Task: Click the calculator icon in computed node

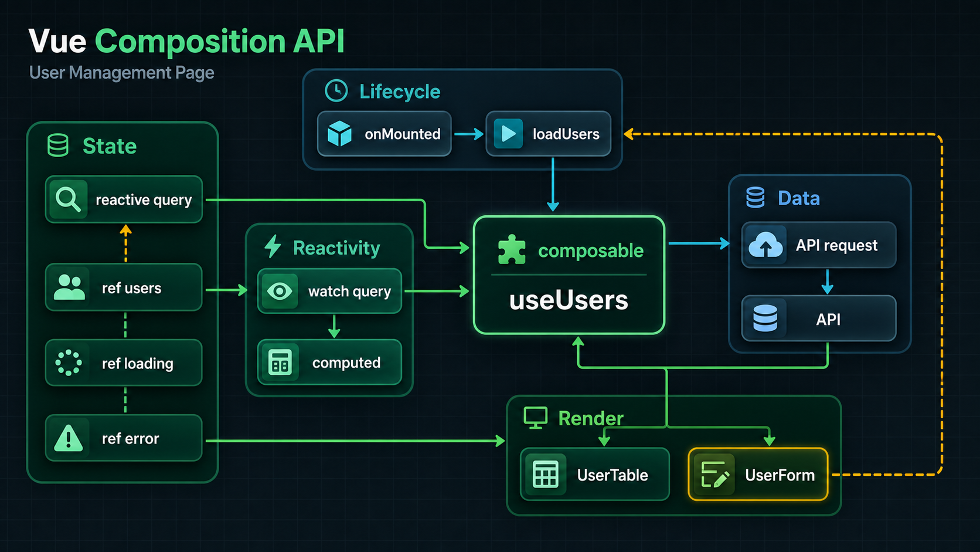Action: (x=280, y=363)
